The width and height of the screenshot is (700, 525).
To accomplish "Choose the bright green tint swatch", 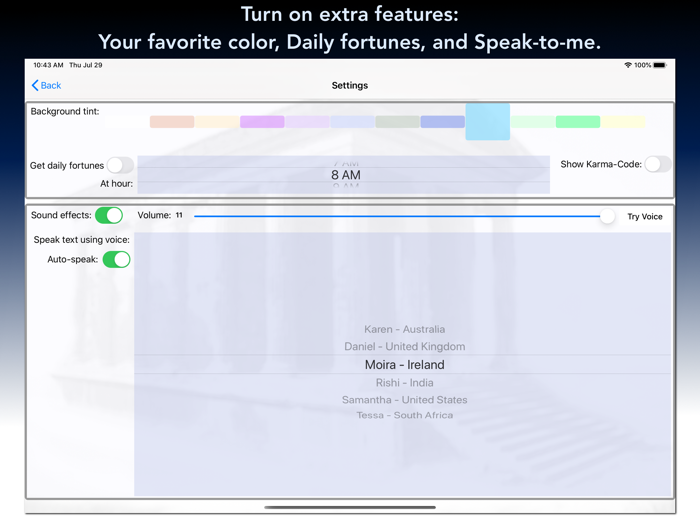I will 578,122.
